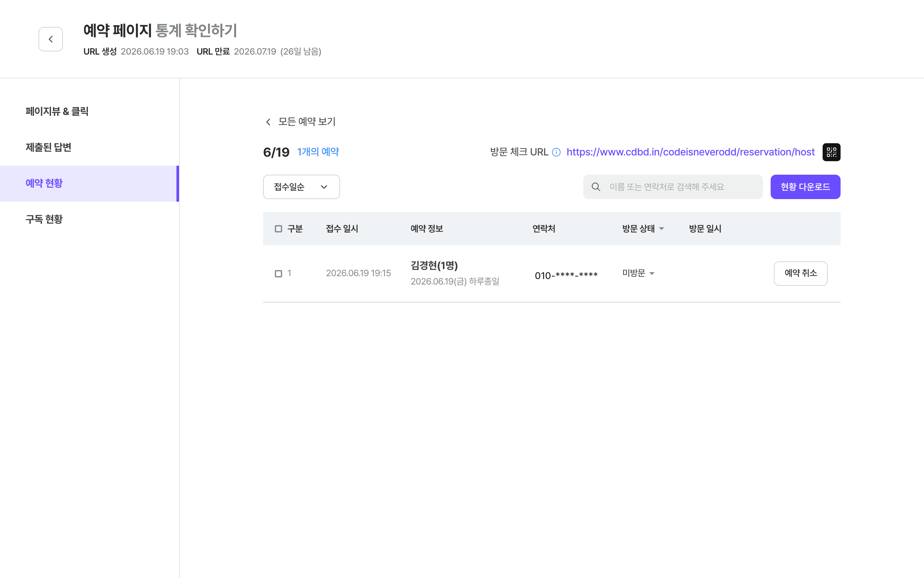Image resolution: width=924 pixels, height=578 pixels.
Task: Click the info icon beside 방문 체크 URL
Action: pos(556,153)
